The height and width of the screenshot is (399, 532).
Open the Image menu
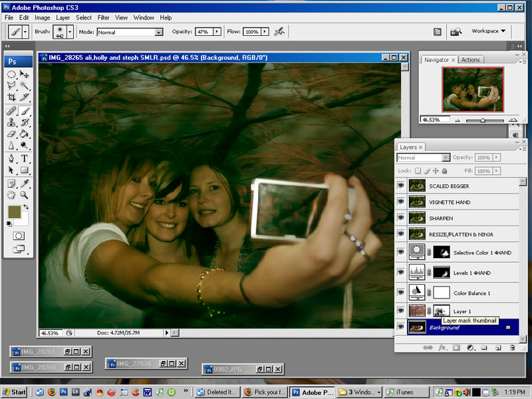point(42,18)
